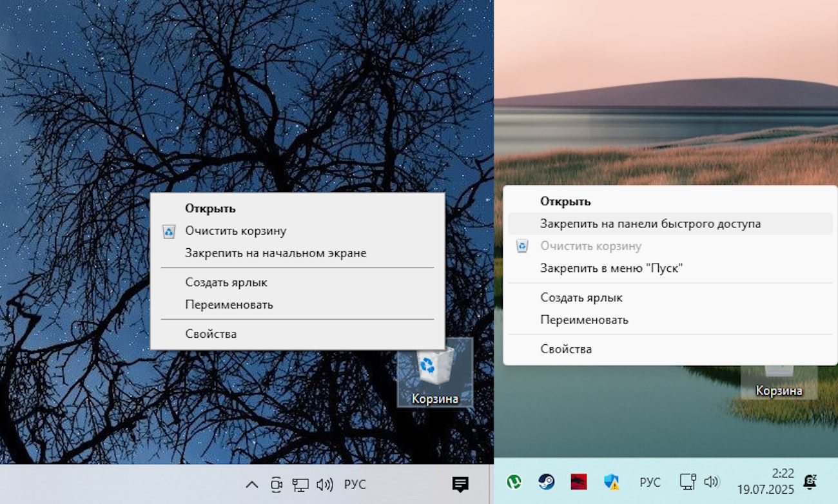Select Закрепить на панели быстрого доступа
Screen dimensions: 838x504
click(670, 224)
